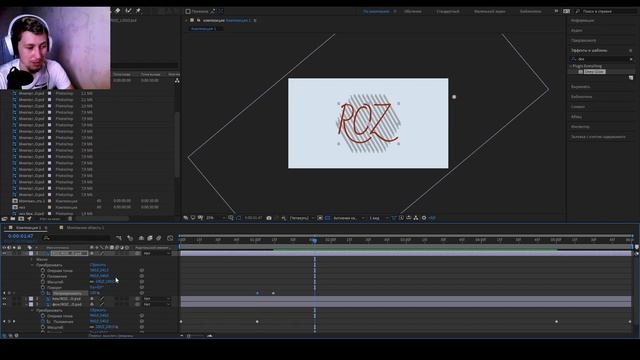Click Scale stopwatch of first layer
Image resolution: width=640 pixels, height=360 pixels.
click(x=43, y=282)
